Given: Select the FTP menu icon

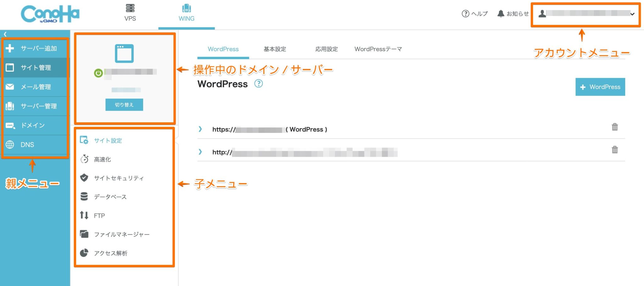Looking at the screenshot, I should point(84,216).
